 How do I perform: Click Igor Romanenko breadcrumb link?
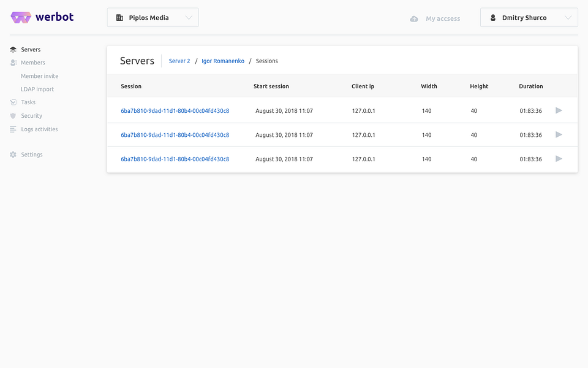click(x=223, y=61)
